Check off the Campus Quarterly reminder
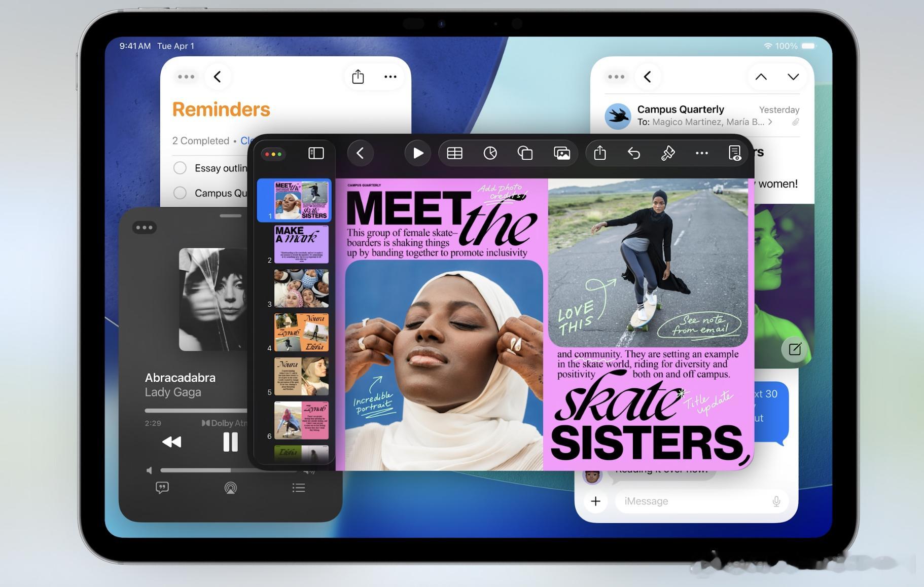This screenshot has width=924, height=587. pyautogui.click(x=180, y=193)
